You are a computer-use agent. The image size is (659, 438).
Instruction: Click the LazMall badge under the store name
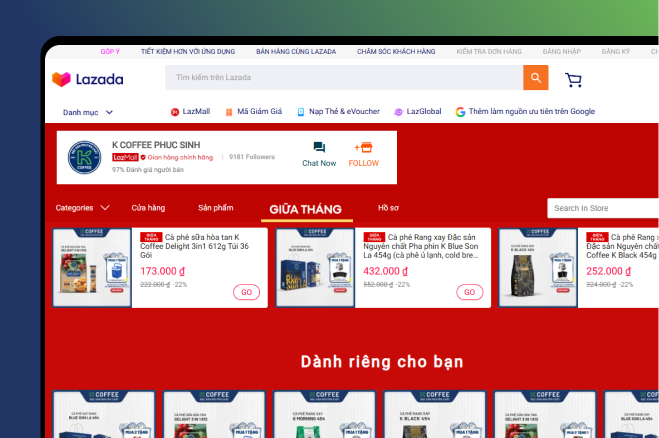point(125,157)
